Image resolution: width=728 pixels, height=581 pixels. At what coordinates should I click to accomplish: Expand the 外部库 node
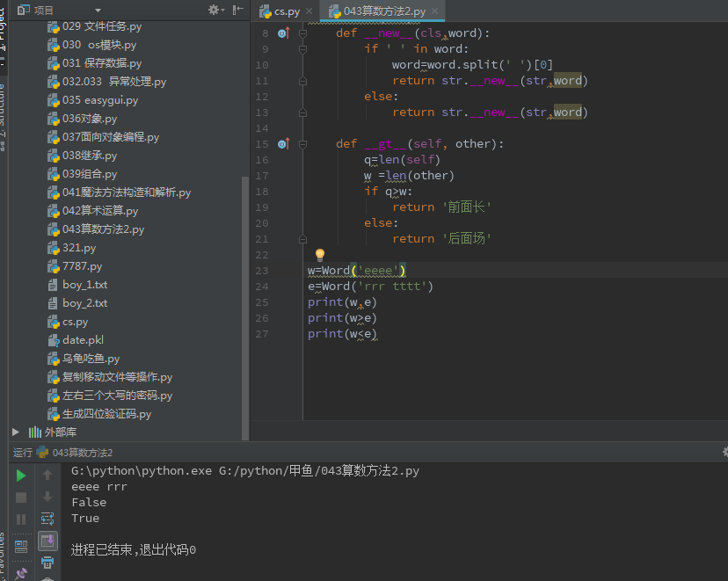[14, 432]
